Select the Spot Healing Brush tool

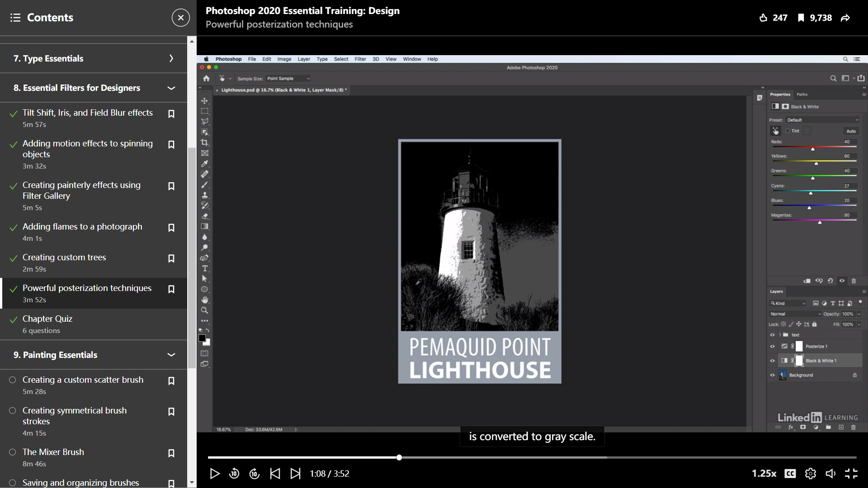[x=205, y=173]
